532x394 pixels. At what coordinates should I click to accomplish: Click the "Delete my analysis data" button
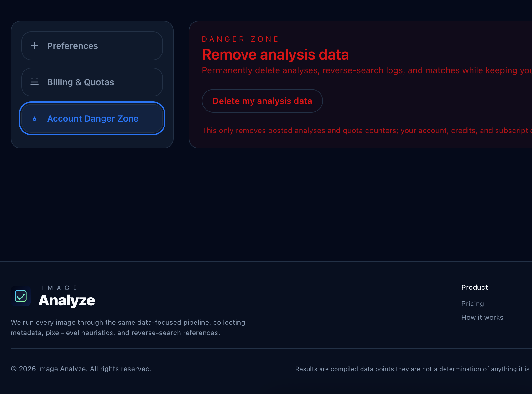pyautogui.click(x=262, y=101)
